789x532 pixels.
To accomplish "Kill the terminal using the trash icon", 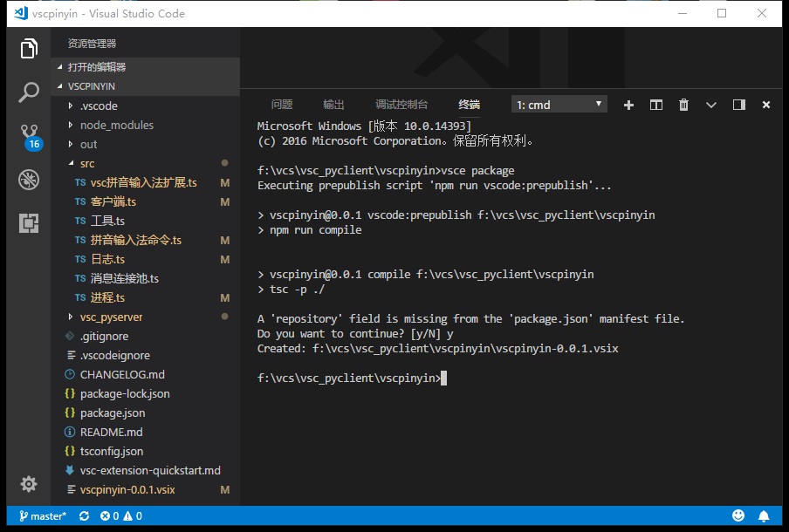I will 683,104.
